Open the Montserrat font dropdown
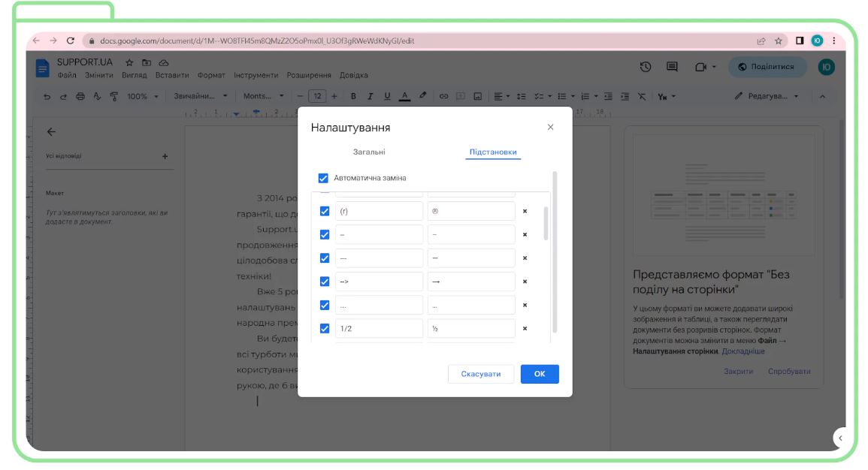 264,96
